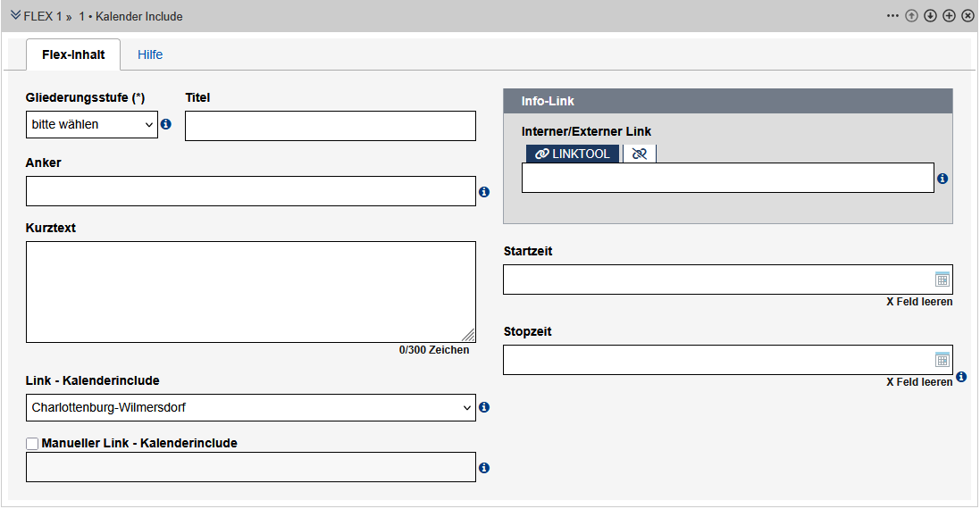Open the Stopzeit calendar picker icon
The width and height of the screenshot is (980, 509).
942,360
